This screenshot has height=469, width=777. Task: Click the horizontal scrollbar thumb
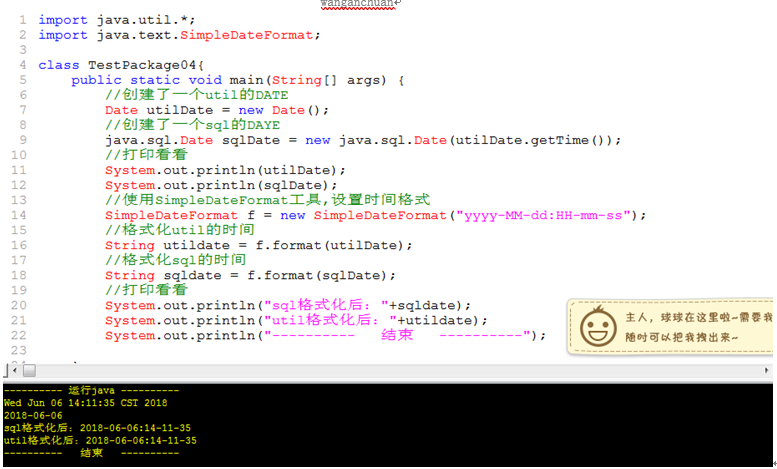pos(29,370)
